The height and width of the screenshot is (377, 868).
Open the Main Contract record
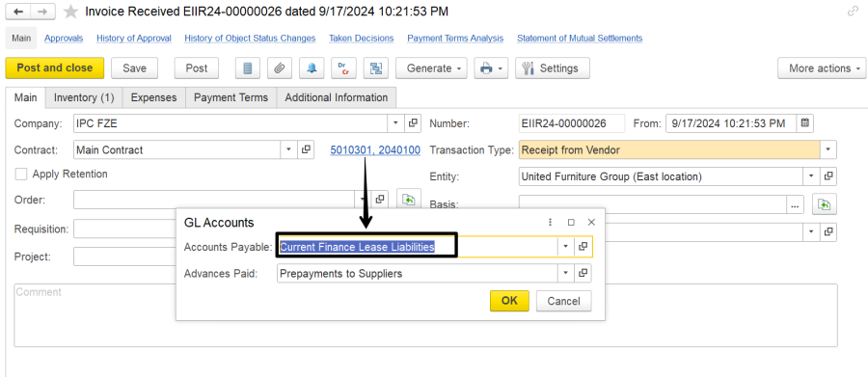tap(306, 150)
